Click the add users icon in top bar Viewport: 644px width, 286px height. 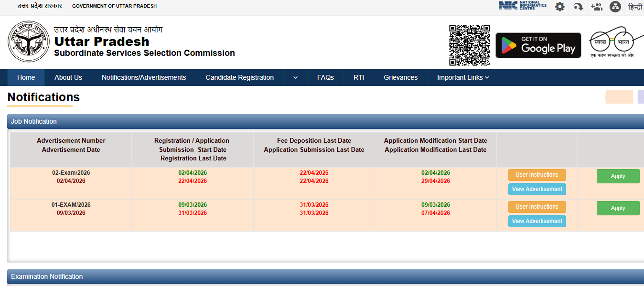click(x=596, y=7)
